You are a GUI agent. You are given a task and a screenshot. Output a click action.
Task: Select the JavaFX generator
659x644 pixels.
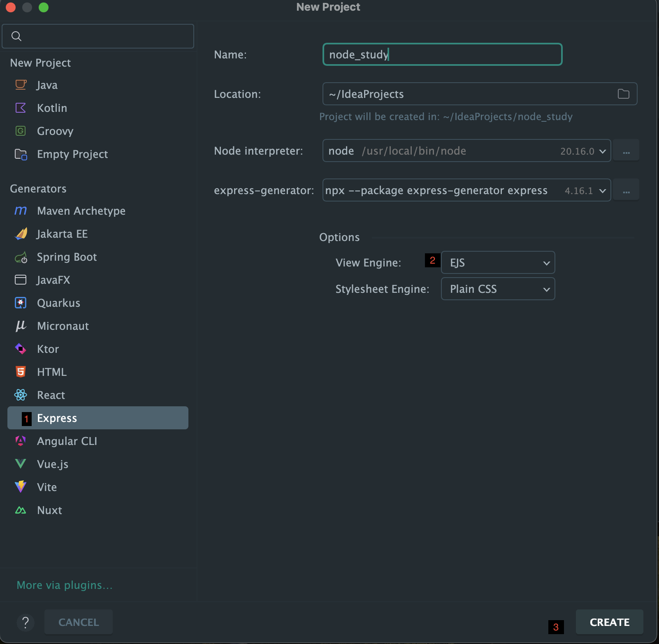(x=98, y=280)
